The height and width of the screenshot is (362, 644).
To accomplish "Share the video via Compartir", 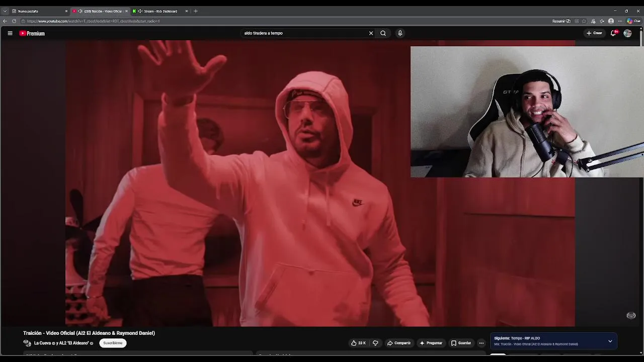I will click(x=399, y=343).
